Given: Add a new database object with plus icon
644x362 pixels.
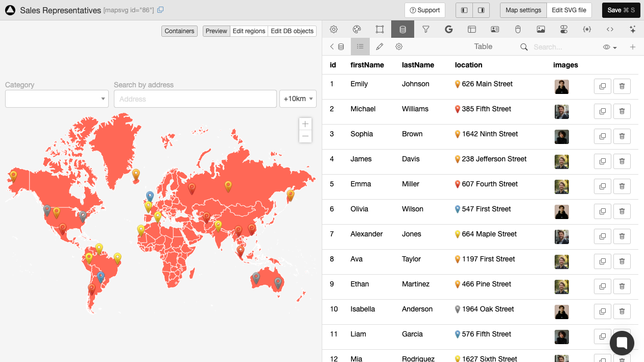Looking at the screenshot, I should [633, 47].
